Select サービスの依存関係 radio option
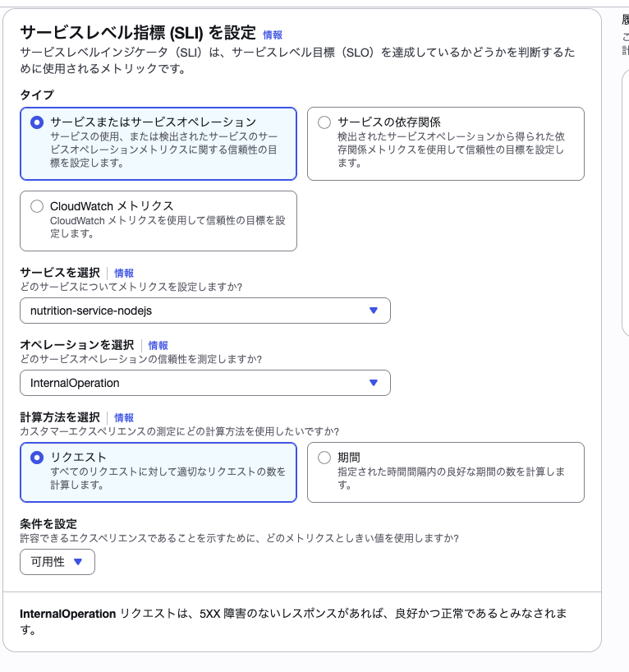Viewport: 629px width, 672px height. (x=324, y=122)
